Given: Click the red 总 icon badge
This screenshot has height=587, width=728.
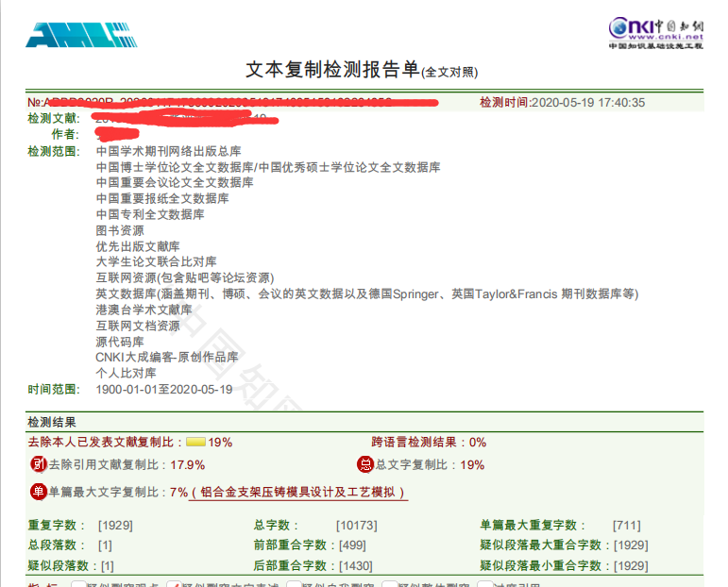Looking at the screenshot, I should (365, 464).
